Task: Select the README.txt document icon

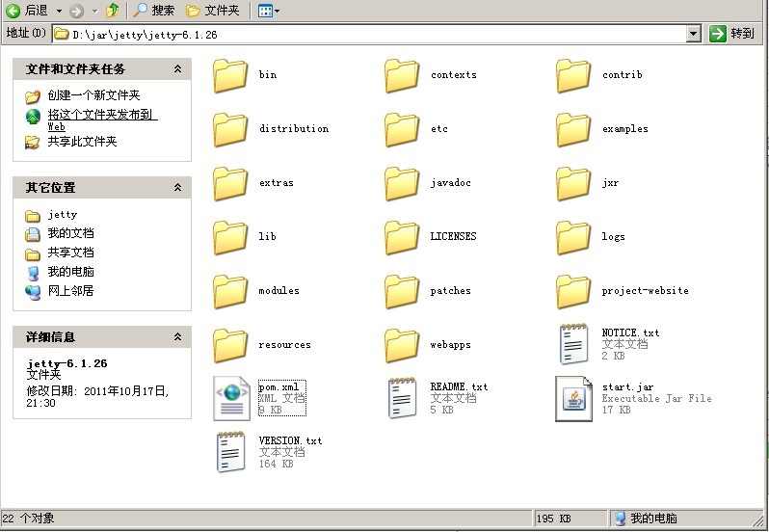Action: (403, 398)
